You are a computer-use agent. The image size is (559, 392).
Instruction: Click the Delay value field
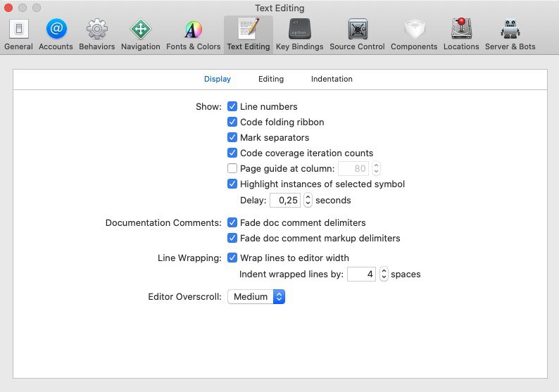point(285,200)
